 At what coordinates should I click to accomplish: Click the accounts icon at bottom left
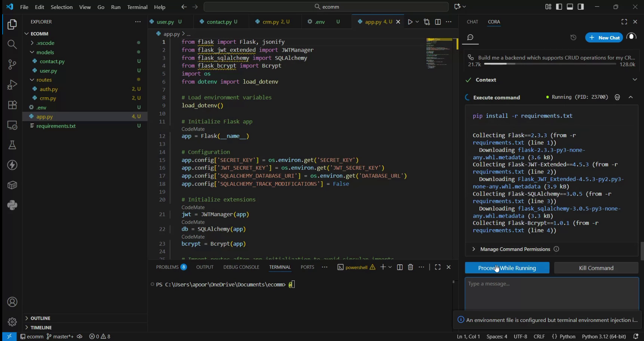[12, 302]
